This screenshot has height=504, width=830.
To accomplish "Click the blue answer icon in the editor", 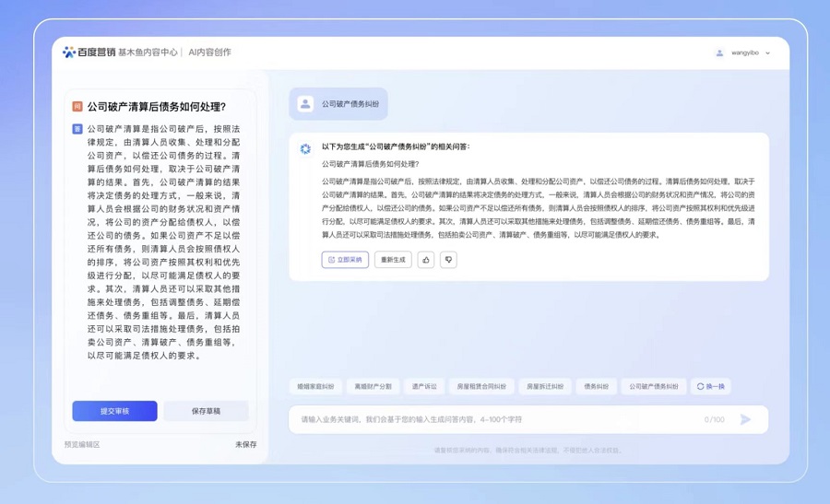I will pyautogui.click(x=77, y=129).
